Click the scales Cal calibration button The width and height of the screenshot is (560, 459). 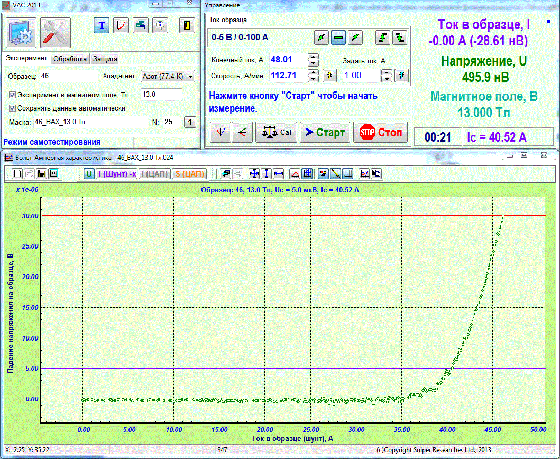point(276,133)
